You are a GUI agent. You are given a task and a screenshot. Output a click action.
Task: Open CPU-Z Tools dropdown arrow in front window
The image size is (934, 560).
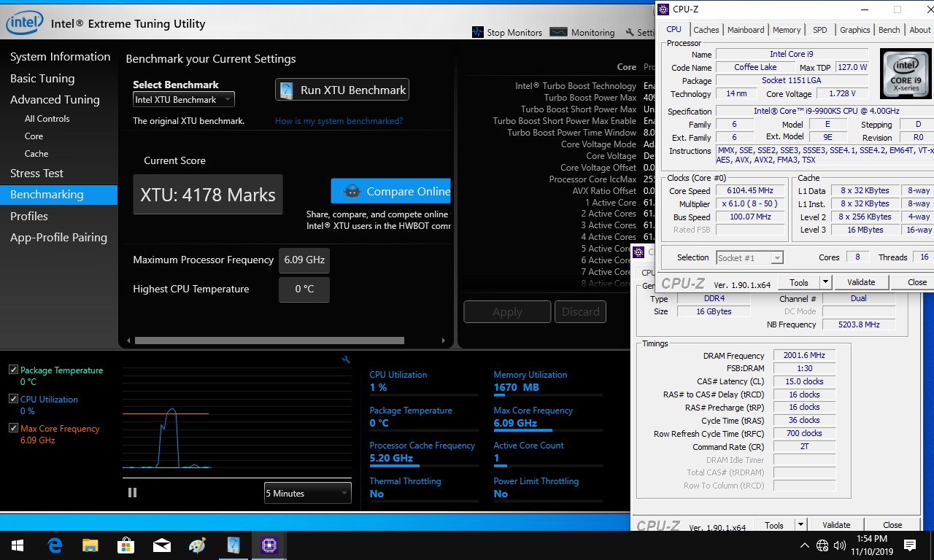pyautogui.click(x=825, y=282)
